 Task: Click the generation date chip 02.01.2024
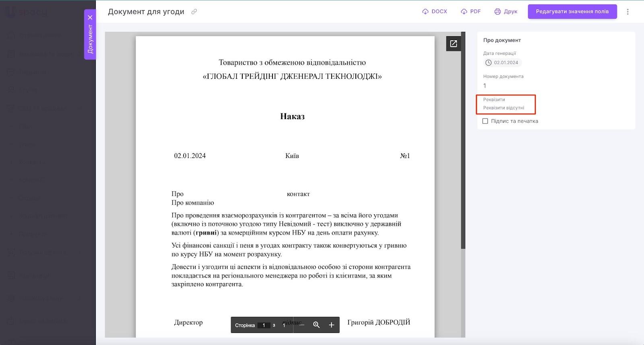click(x=502, y=63)
